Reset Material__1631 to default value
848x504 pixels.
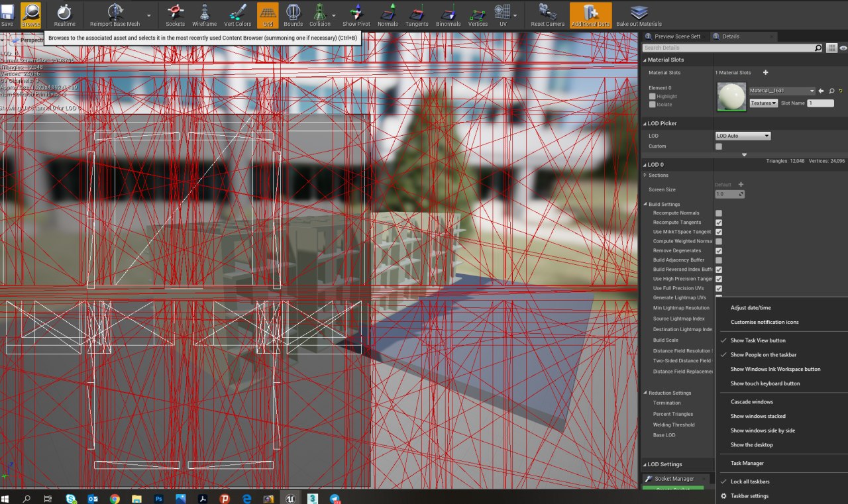point(840,91)
